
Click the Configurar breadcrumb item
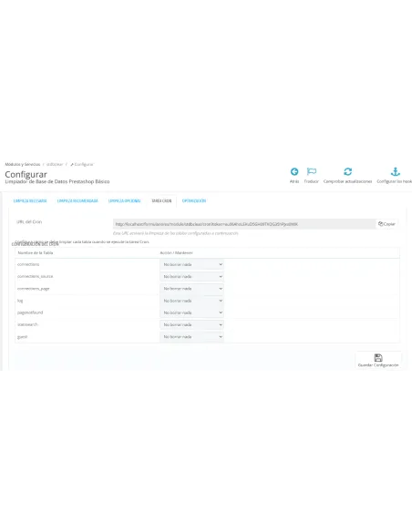(82, 164)
